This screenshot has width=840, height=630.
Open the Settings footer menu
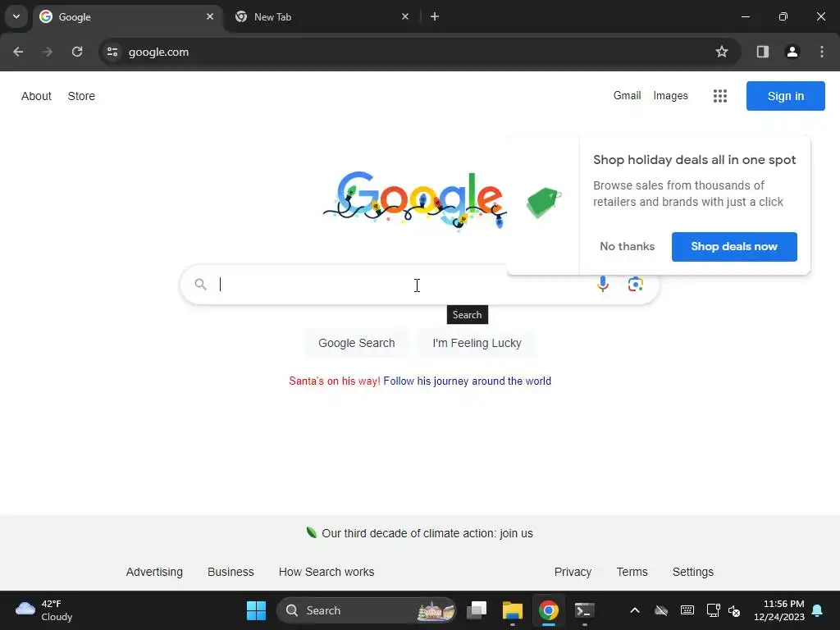tap(693, 572)
